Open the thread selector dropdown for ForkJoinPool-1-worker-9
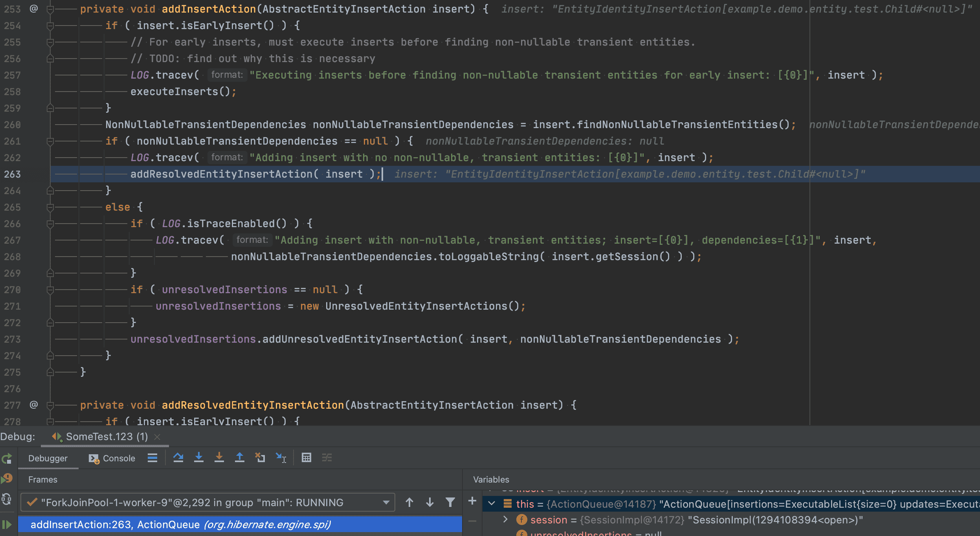980x536 pixels. point(208,503)
